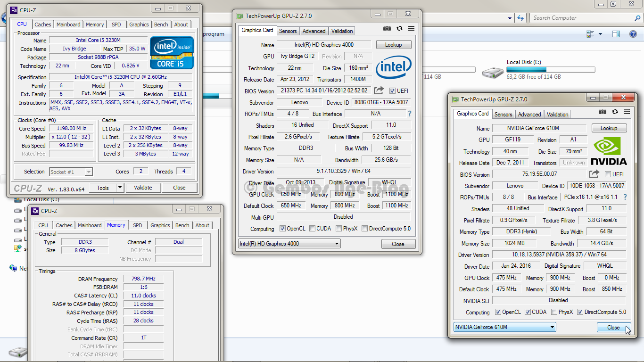
Task: Click the GPU-Z title bar icon in the Intel GPU-Z window
Action: click(x=240, y=16)
